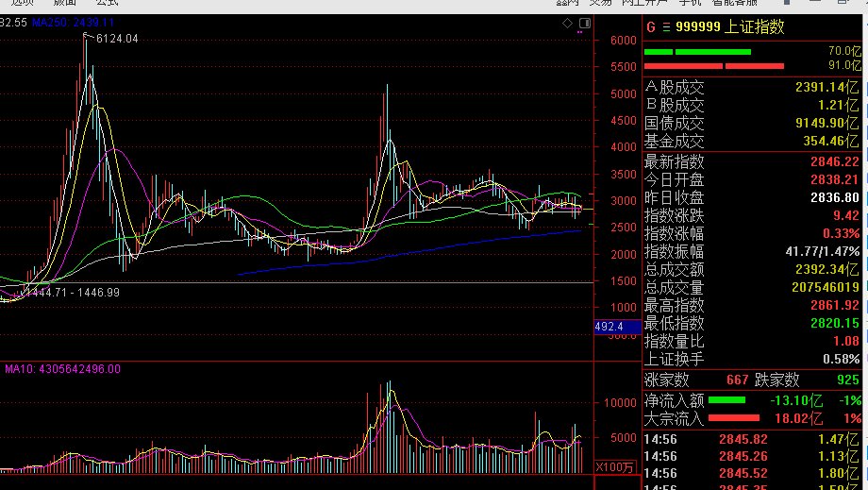Click the MA10 volume indicator label
The height and width of the screenshot is (490, 868).
pos(62,368)
